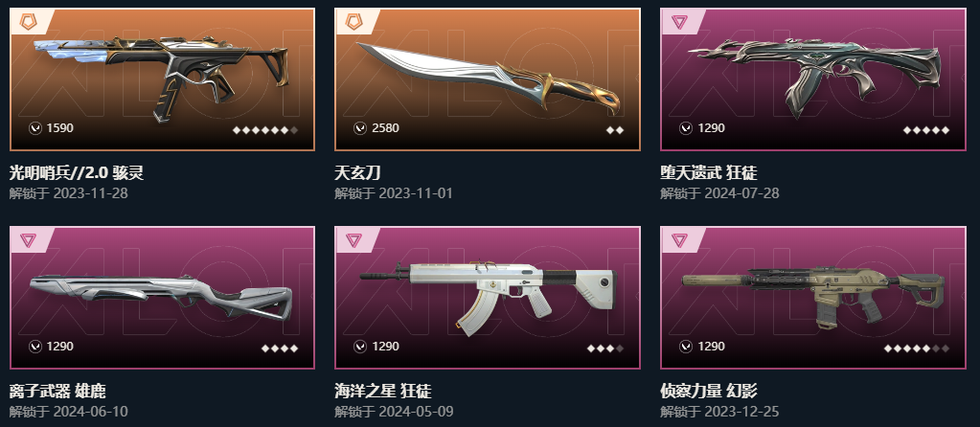Click the upgrade level diamonds on 光明哨兵 card
This screenshot has width=980, height=427.
click(265, 130)
